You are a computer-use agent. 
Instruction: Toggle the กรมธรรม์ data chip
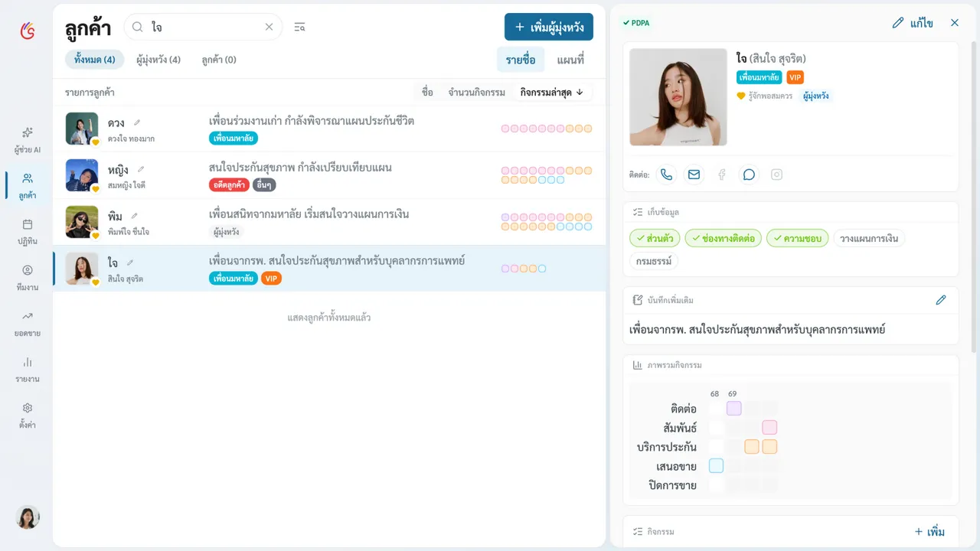click(x=654, y=262)
